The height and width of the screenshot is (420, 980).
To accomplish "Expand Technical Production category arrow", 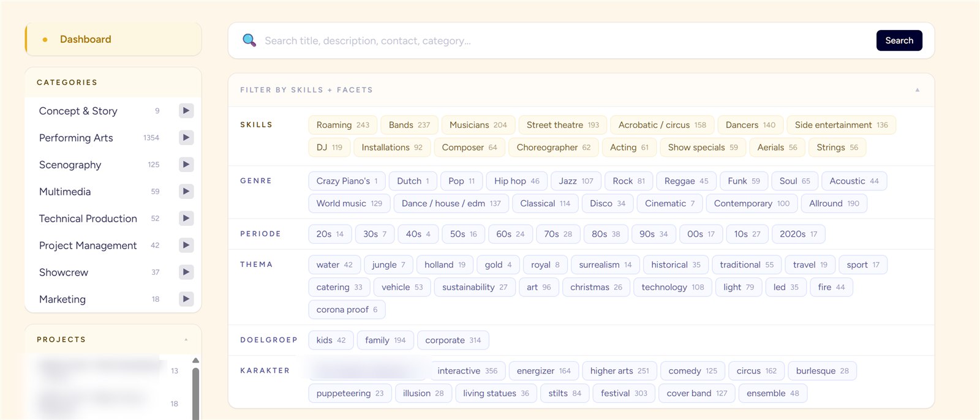I will tap(186, 219).
